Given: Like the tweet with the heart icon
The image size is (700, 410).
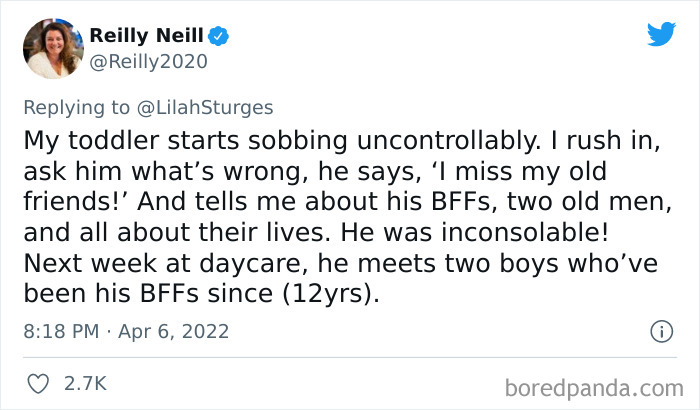Looking at the screenshot, I should click(40, 383).
